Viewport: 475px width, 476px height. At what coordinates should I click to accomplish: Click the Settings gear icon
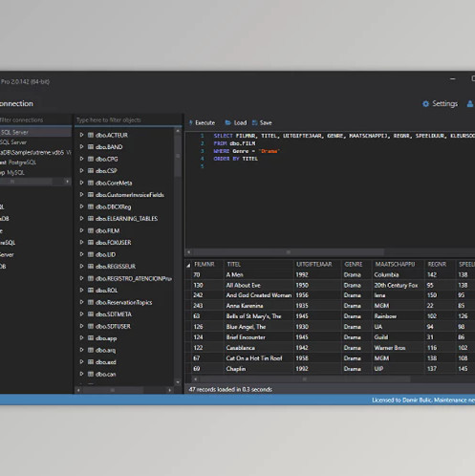(425, 104)
